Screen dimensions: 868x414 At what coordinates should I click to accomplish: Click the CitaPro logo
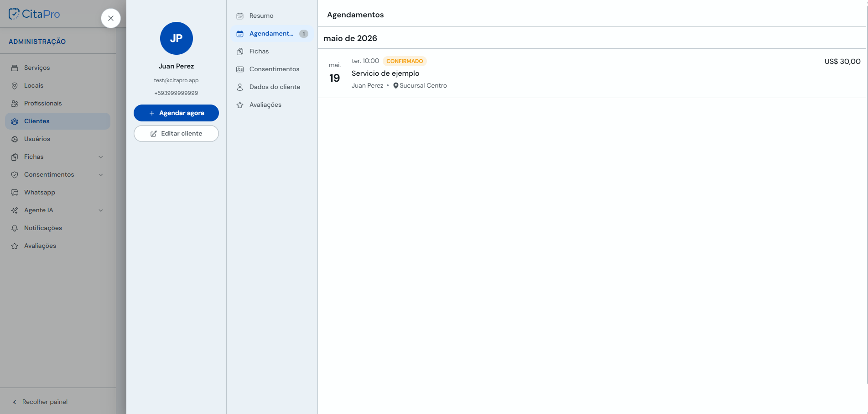(x=34, y=14)
